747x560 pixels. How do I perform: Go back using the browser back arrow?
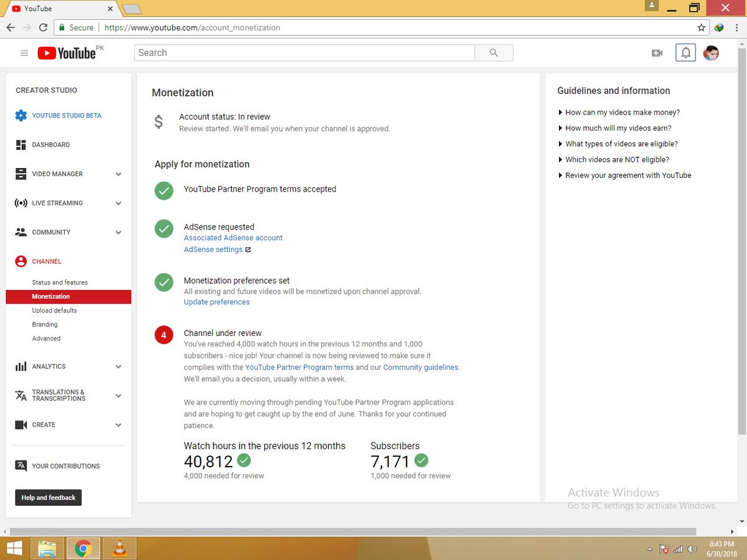point(11,27)
